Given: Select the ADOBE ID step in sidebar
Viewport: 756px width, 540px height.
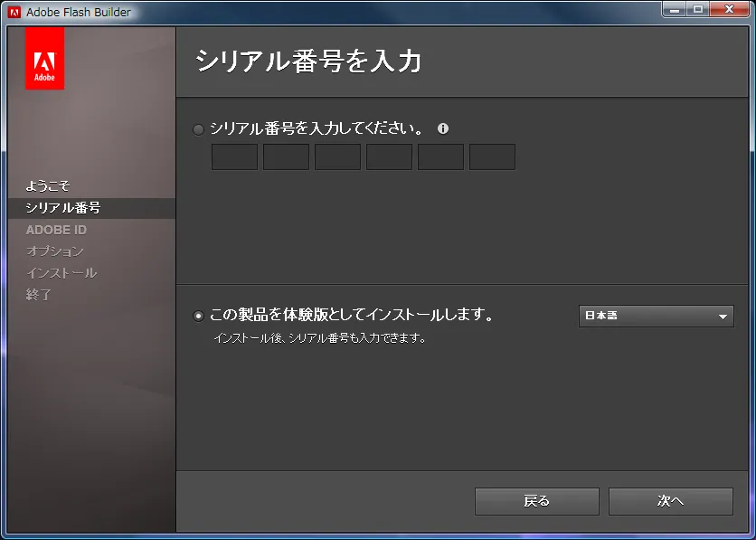Looking at the screenshot, I should (x=56, y=230).
